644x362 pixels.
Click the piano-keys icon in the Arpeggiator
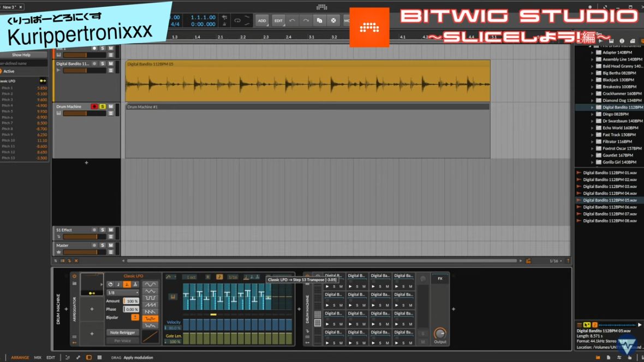click(x=173, y=297)
